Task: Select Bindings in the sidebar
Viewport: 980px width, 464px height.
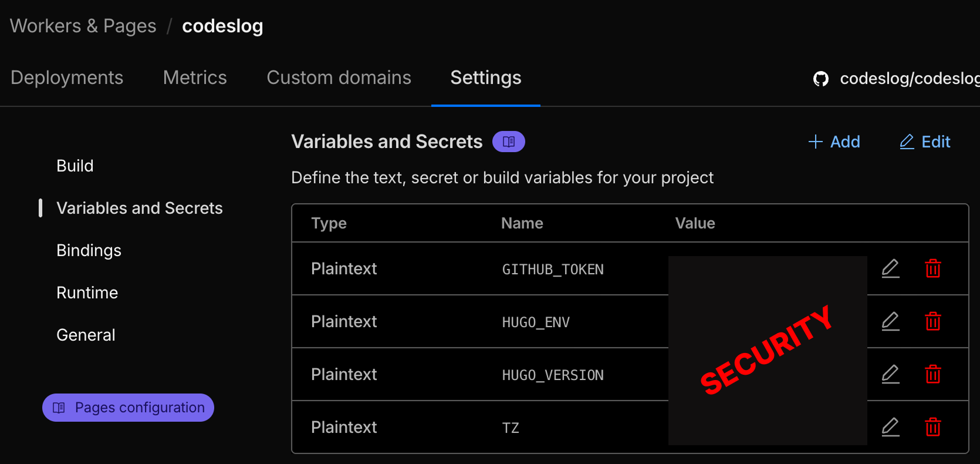Action: point(89,250)
